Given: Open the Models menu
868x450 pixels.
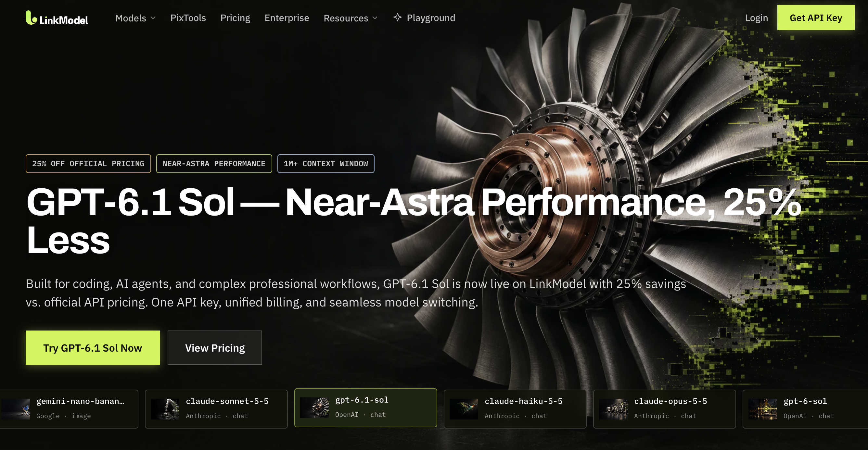Looking at the screenshot, I should 135,18.
